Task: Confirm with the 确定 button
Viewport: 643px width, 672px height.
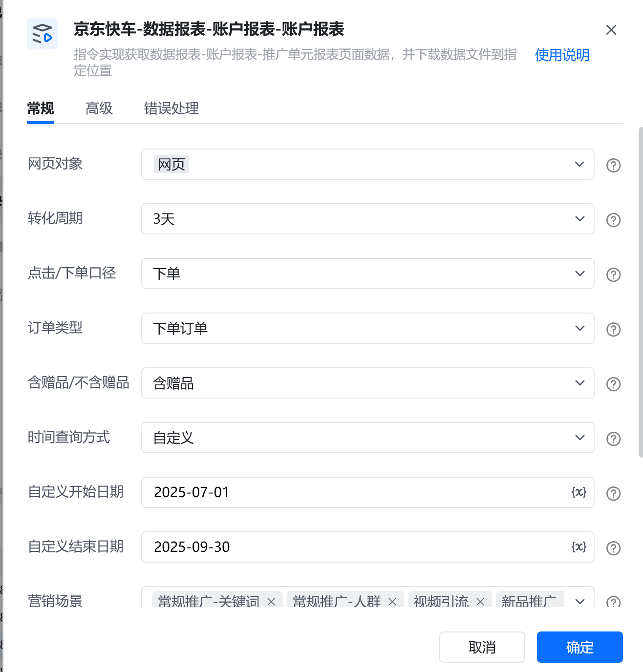Action: coord(580,647)
